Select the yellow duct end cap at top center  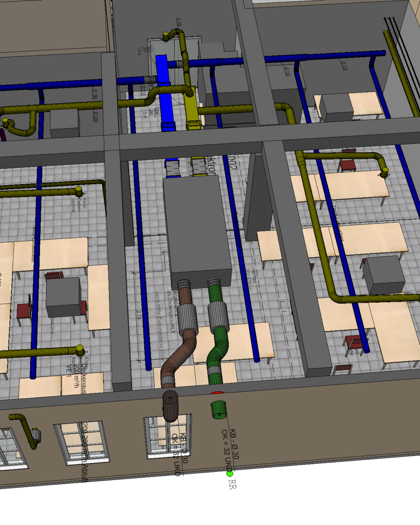coord(165,36)
